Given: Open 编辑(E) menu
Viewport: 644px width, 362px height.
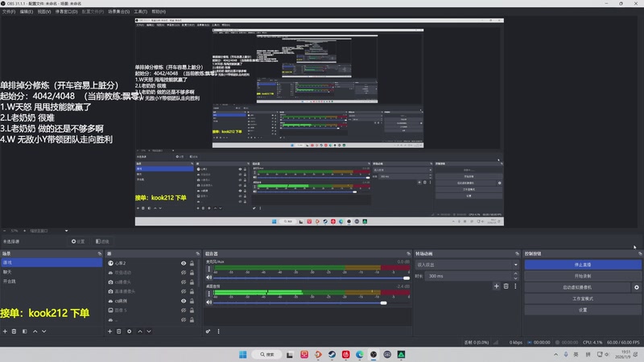Looking at the screenshot, I should pos(27,11).
